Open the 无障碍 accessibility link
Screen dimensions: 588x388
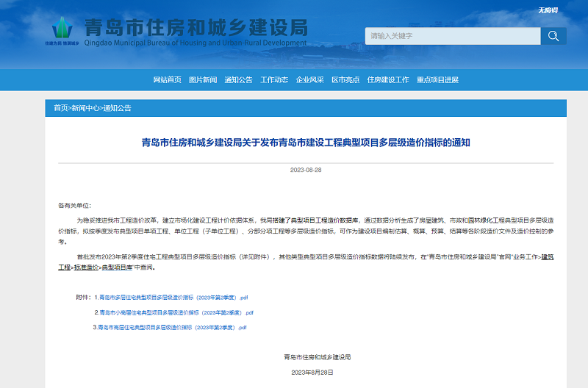(x=548, y=10)
